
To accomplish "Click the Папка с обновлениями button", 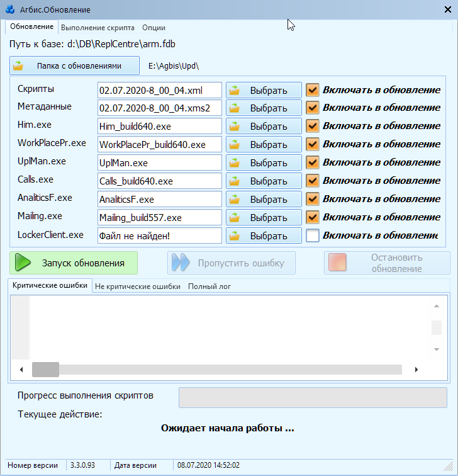I will (74, 65).
